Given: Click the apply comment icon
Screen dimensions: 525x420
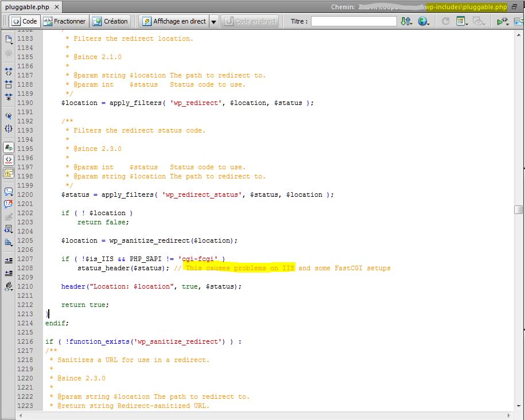Looking at the screenshot, I should click(x=9, y=191).
